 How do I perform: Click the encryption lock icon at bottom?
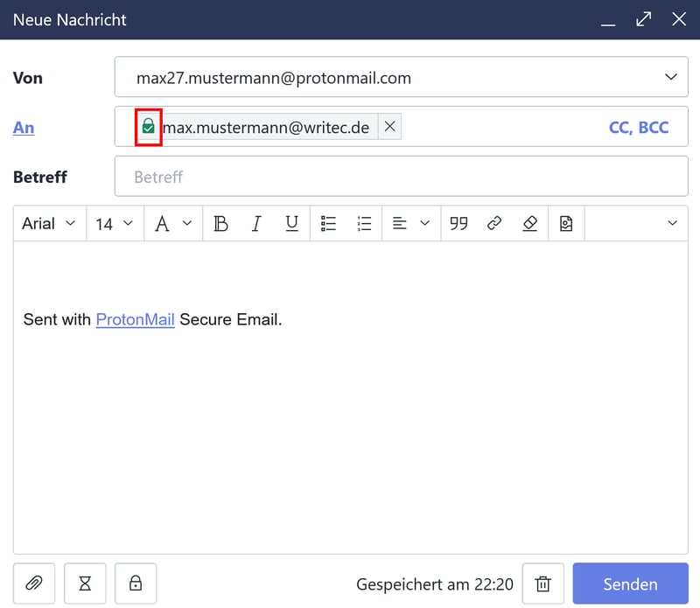(136, 584)
